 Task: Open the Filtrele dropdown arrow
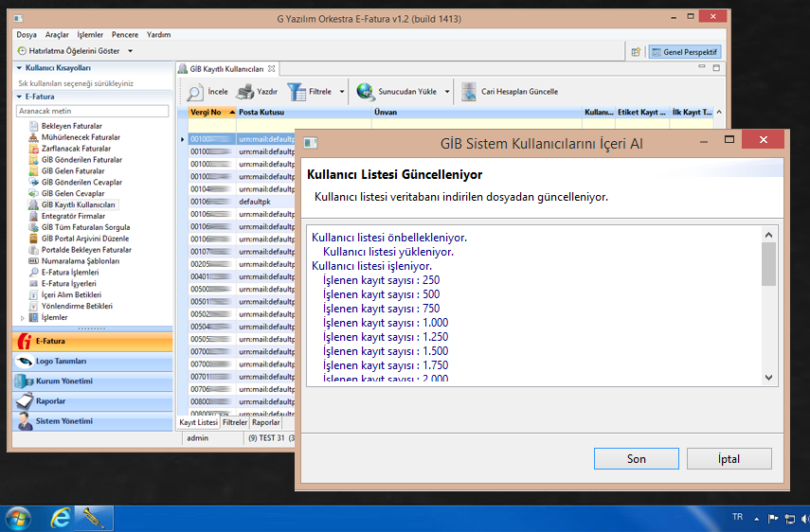pyautogui.click(x=341, y=92)
